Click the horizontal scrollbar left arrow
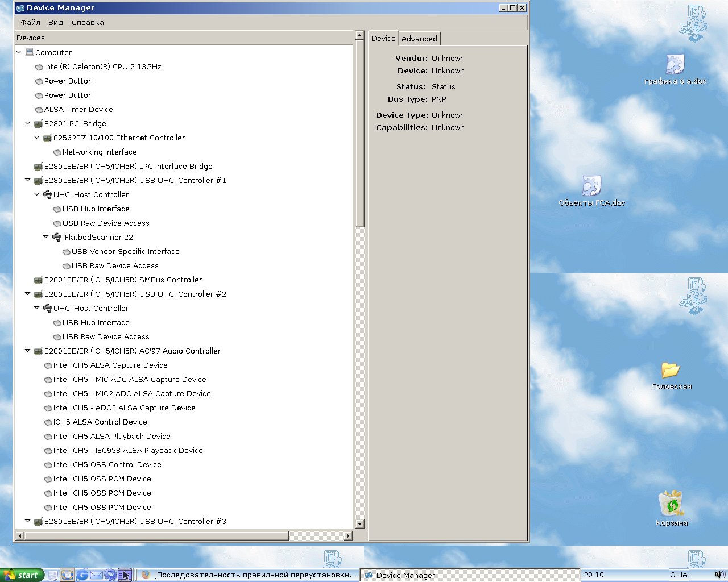The height and width of the screenshot is (582, 728). (20, 535)
